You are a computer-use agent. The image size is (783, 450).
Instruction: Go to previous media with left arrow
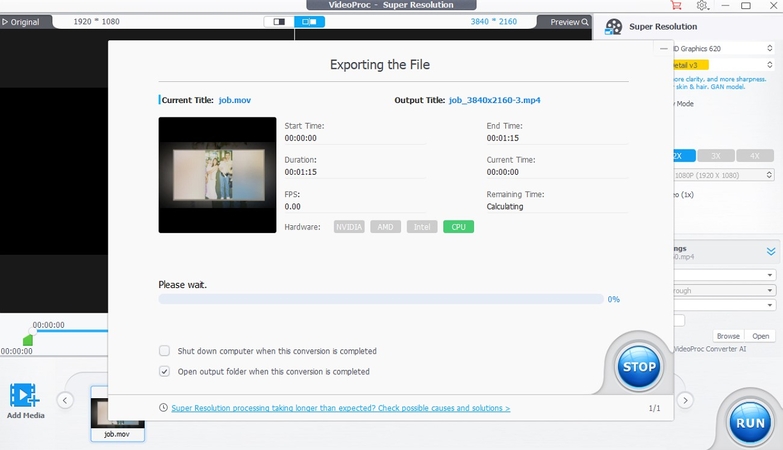tap(65, 400)
